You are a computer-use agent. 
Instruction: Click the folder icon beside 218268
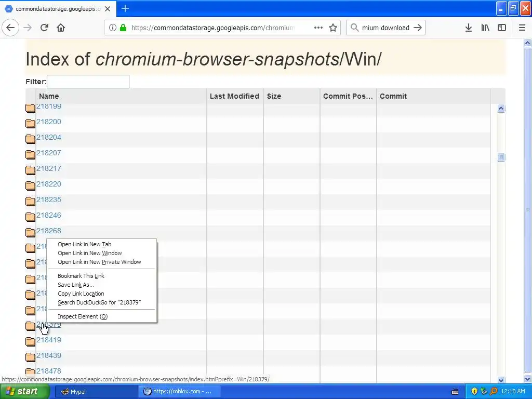(x=30, y=232)
